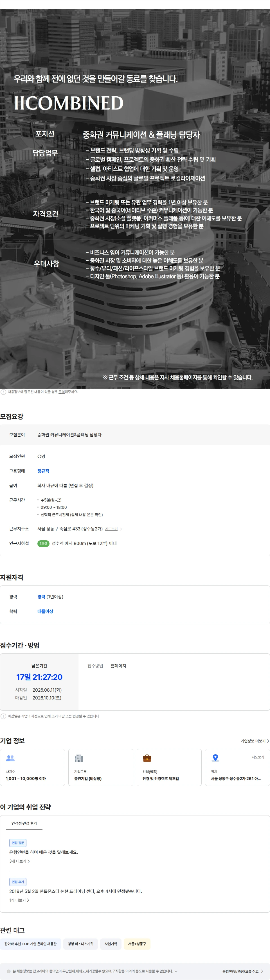This screenshot has height=980, width=270.
Task: Click the employees icon in 사원수 card
Action: coord(10,758)
